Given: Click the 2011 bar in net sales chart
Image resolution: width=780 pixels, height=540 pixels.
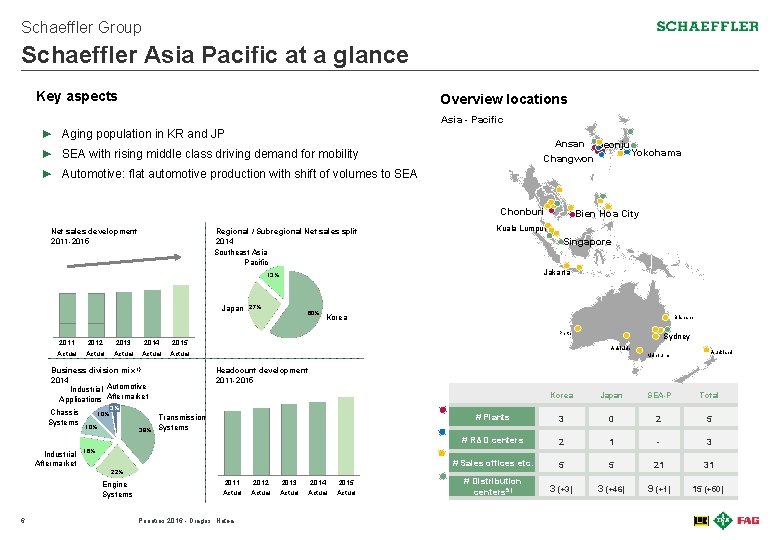Looking at the screenshot, I should 67,315.
